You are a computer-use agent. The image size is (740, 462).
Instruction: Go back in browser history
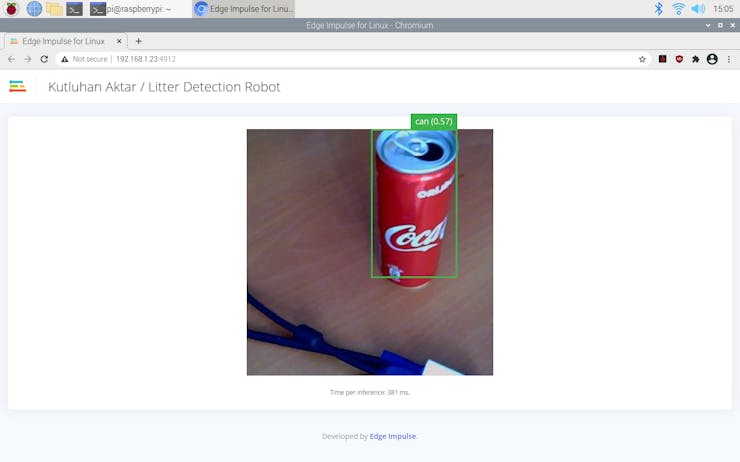tap(11, 59)
